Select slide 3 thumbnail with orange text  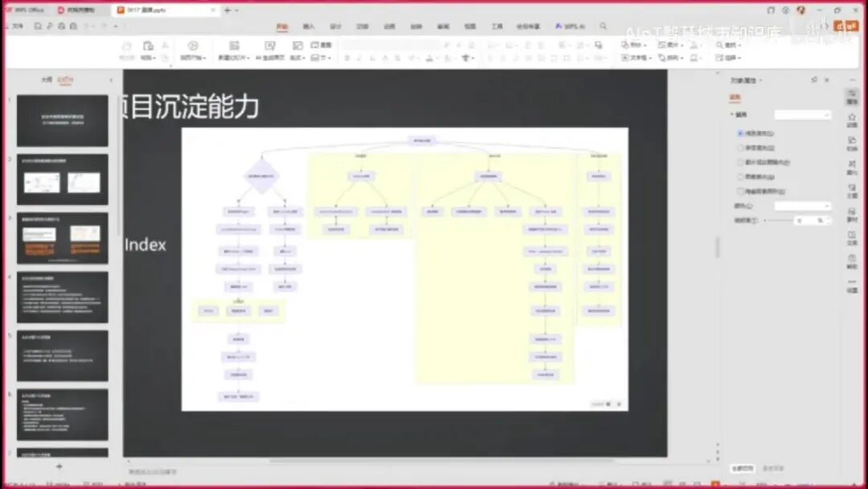pyautogui.click(x=63, y=238)
